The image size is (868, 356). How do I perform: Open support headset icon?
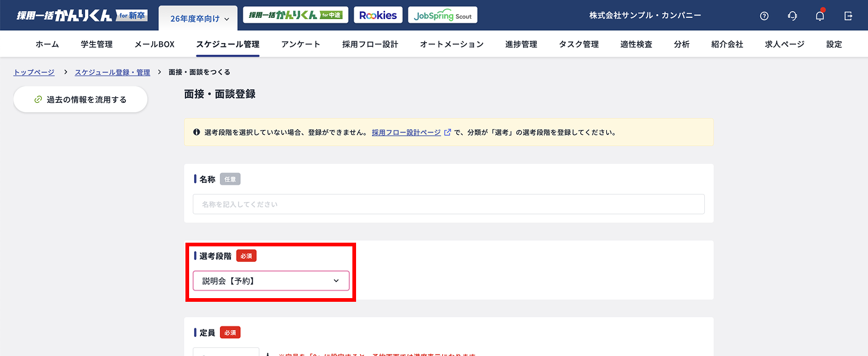click(792, 16)
